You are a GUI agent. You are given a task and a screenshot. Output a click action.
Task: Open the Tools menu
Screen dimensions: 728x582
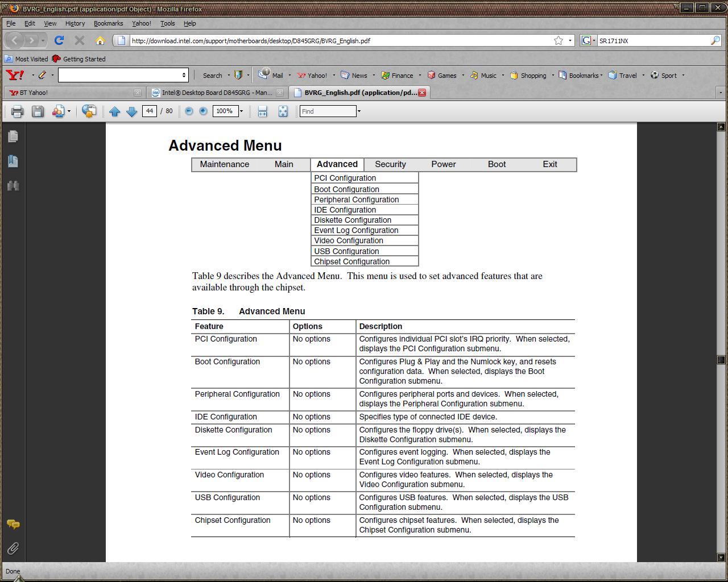tap(167, 23)
